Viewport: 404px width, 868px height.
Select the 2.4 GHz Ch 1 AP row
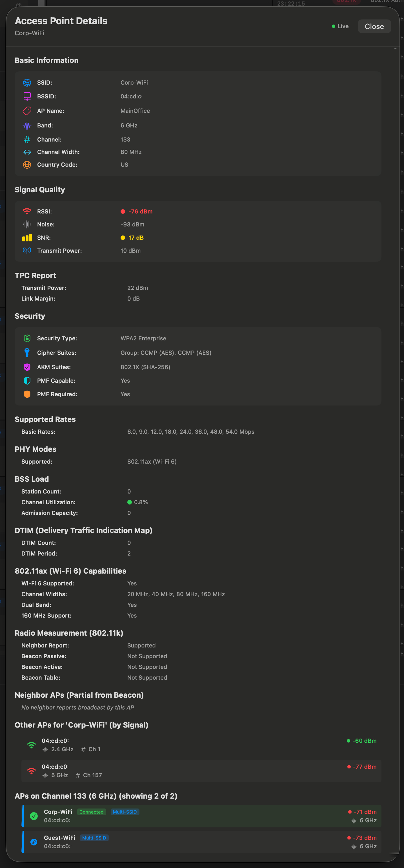pos(201,745)
